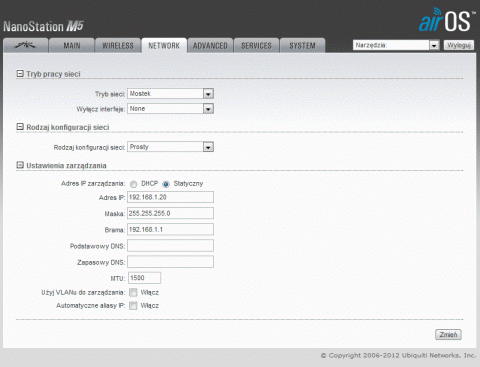Select the NETWORK tab
Viewport: 480px width, 367px height.
pos(164,46)
